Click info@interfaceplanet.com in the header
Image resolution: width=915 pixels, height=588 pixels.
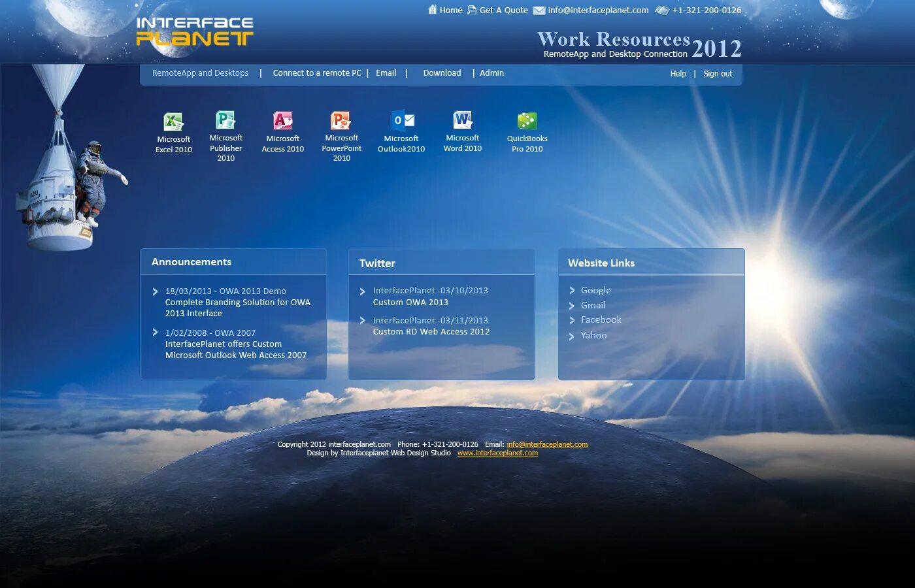[598, 10]
